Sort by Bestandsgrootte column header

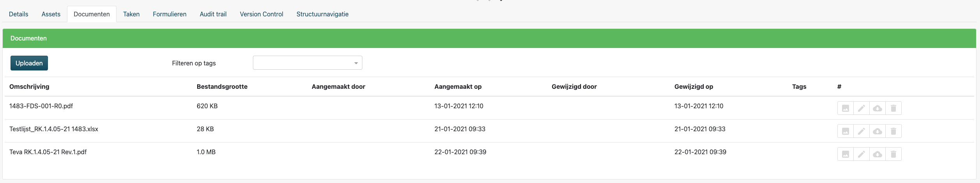coord(222,86)
